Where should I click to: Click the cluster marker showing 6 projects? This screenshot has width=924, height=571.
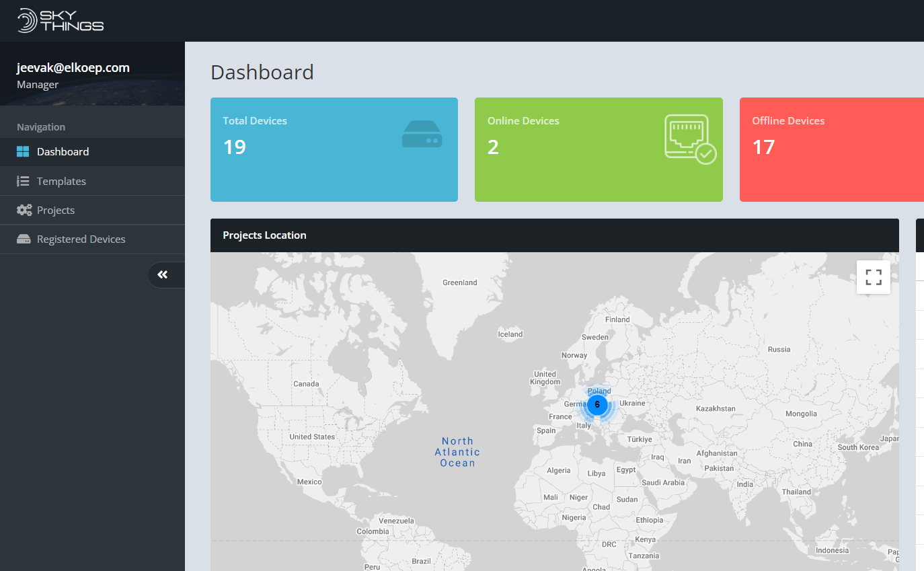[597, 405]
